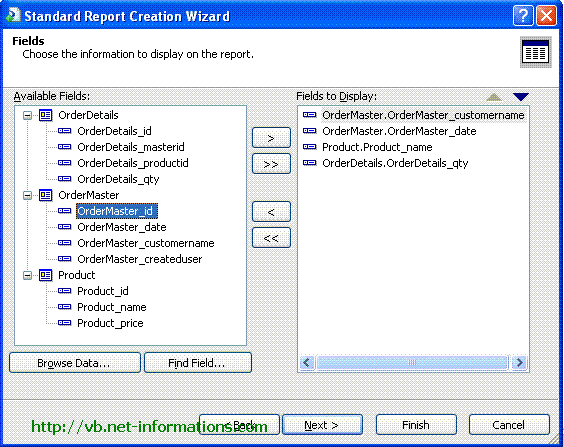Collapse the OrderDetails table node
This screenshot has height=447, width=564.
(27, 115)
